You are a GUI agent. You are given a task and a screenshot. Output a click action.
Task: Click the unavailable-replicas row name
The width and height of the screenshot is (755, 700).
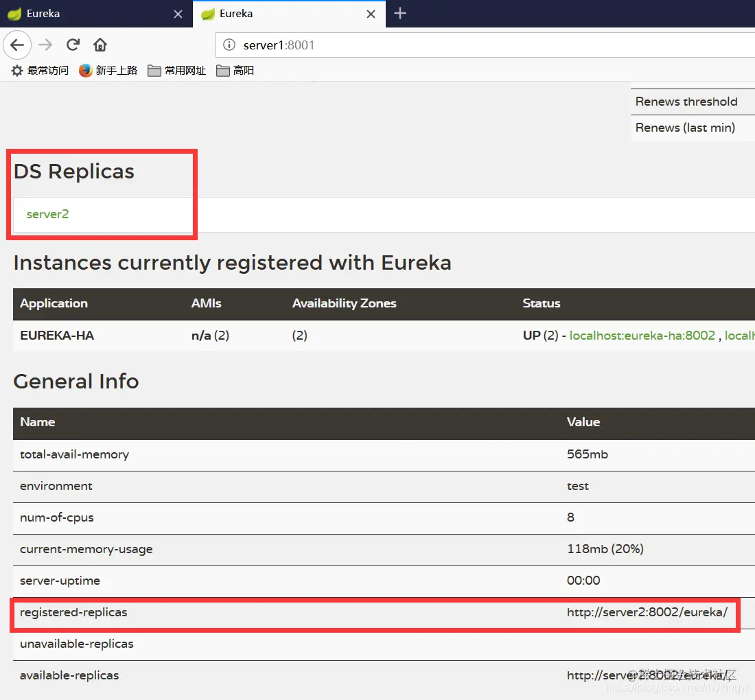[x=77, y=644]
